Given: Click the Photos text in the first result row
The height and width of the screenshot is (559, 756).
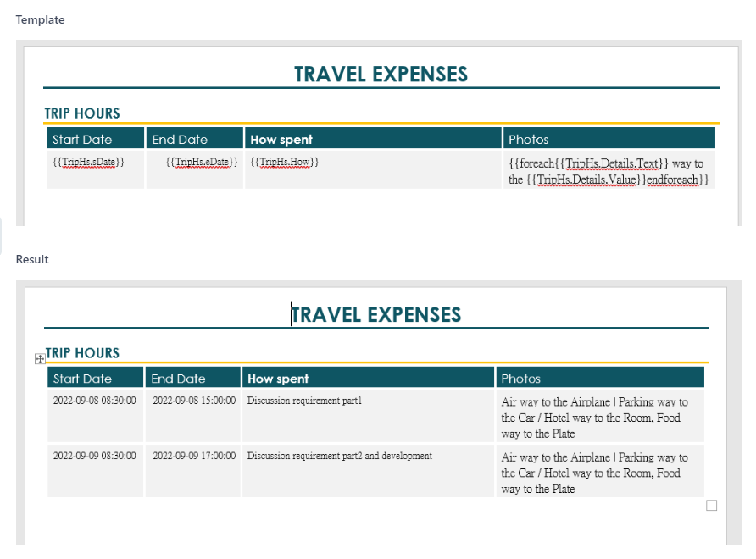Looking at the screenshot, I should point(594,418).
